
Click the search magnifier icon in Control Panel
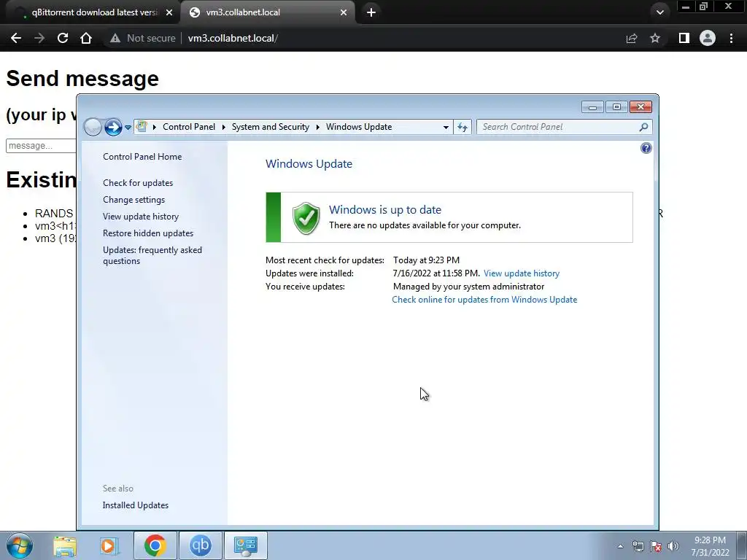point(643,127)
